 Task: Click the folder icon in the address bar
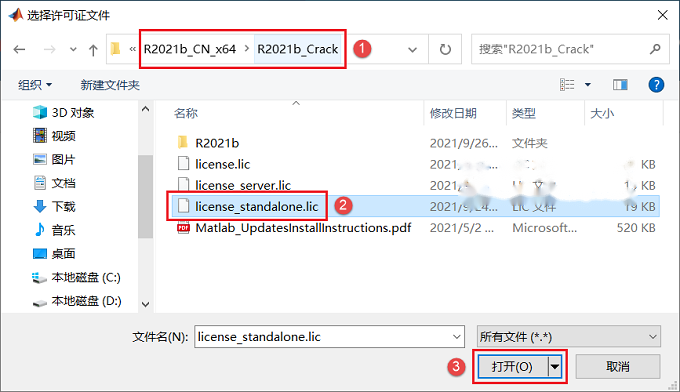pos(115,49)
